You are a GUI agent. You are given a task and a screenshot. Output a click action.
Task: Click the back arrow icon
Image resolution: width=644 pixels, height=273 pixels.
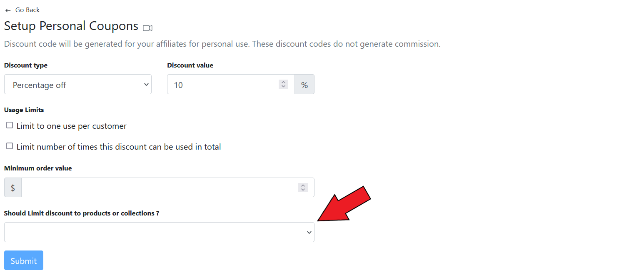[7, 10]
